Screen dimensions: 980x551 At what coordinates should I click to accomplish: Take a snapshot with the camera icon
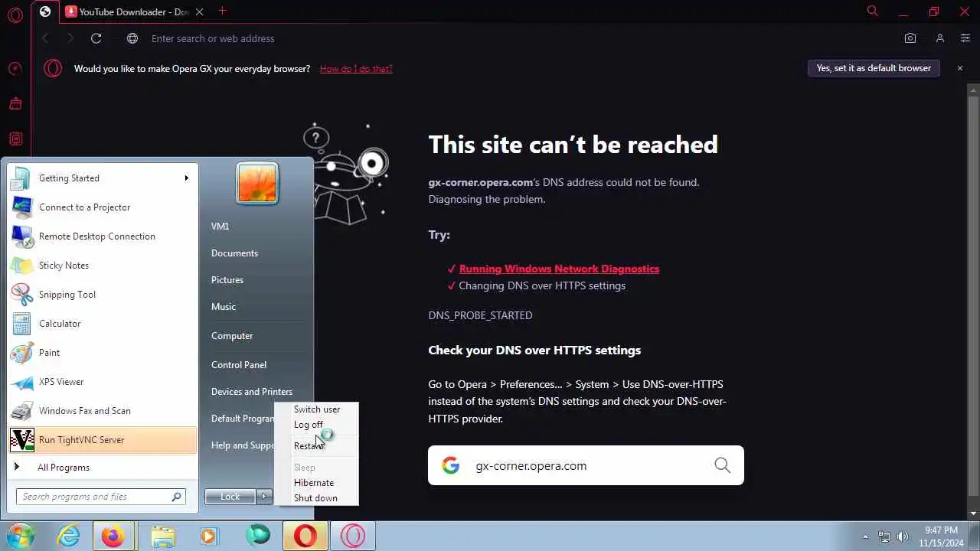tap(910, 38)
